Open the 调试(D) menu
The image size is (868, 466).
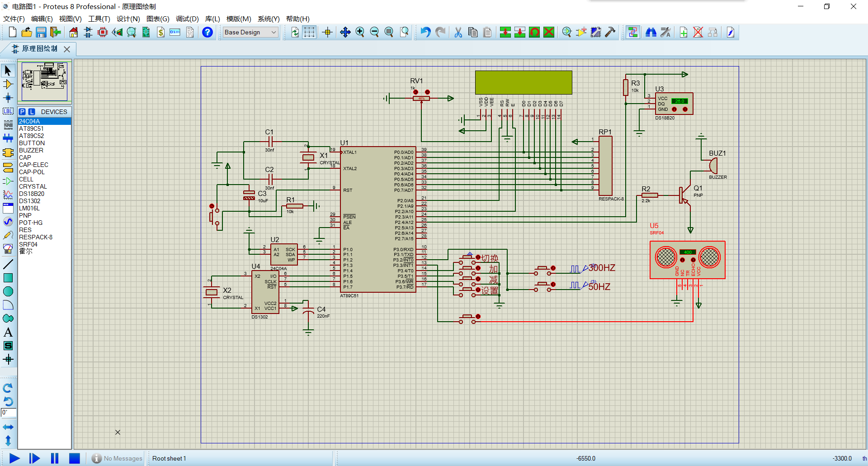[x=187, y=19]
